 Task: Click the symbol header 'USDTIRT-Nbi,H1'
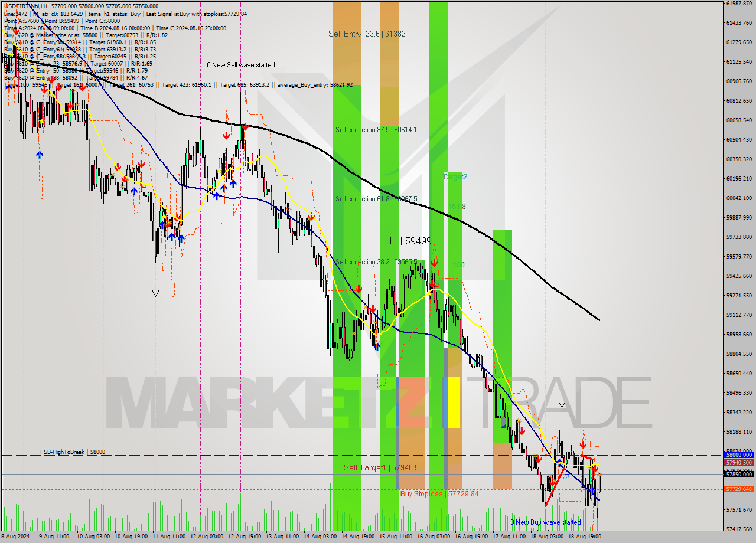[25, 6]
